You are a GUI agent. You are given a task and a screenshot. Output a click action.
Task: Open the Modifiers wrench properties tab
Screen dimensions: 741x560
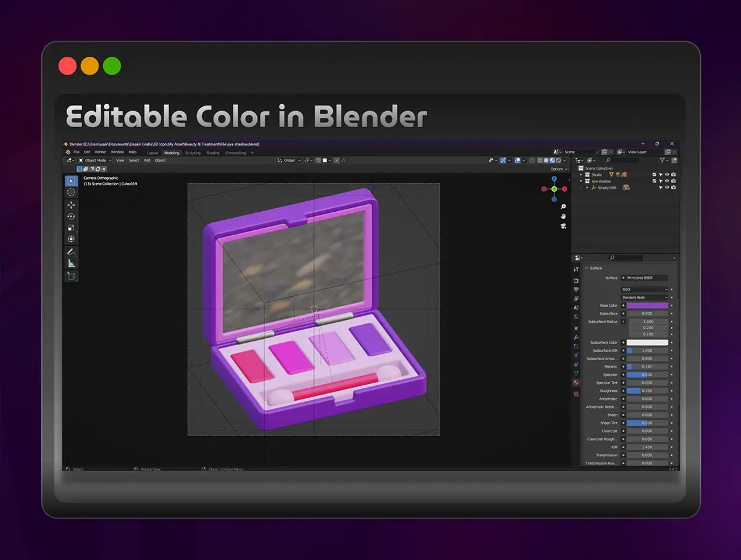pyautogui.click(x=576, y=338)
